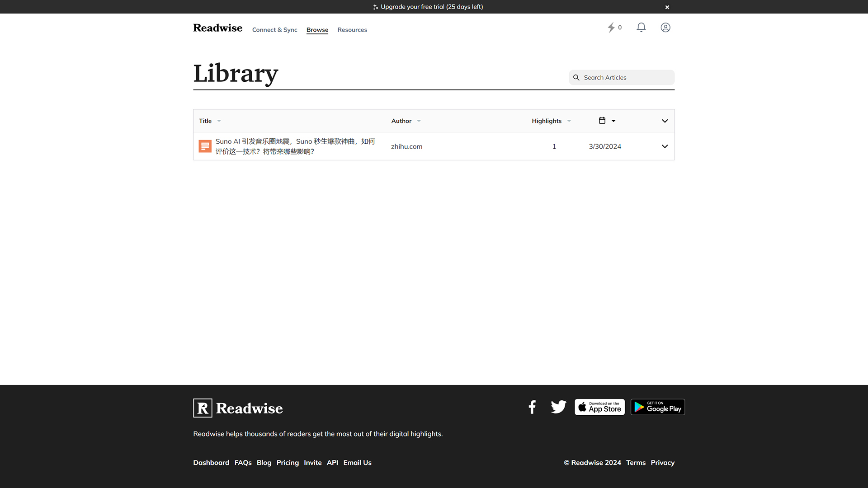Expand the table header chevron menu
The height and width of the screenshot is (488, 868).
pos(665,121)
